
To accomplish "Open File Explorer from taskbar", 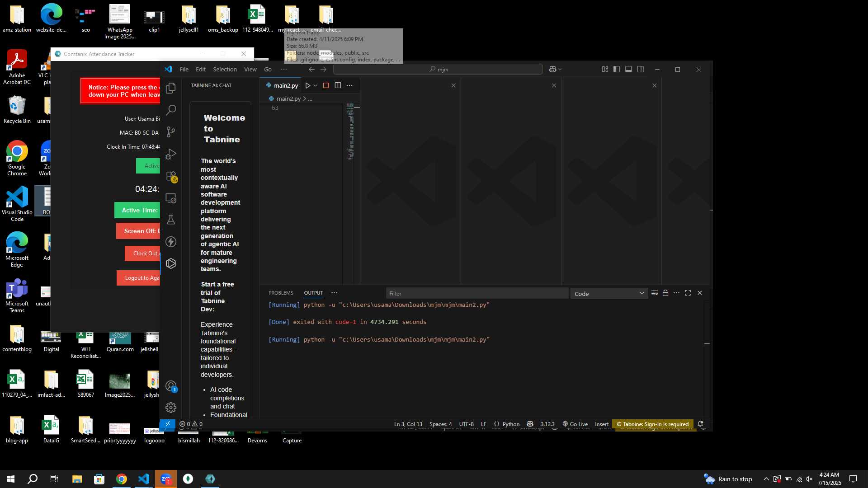I will tap(77, 479).
